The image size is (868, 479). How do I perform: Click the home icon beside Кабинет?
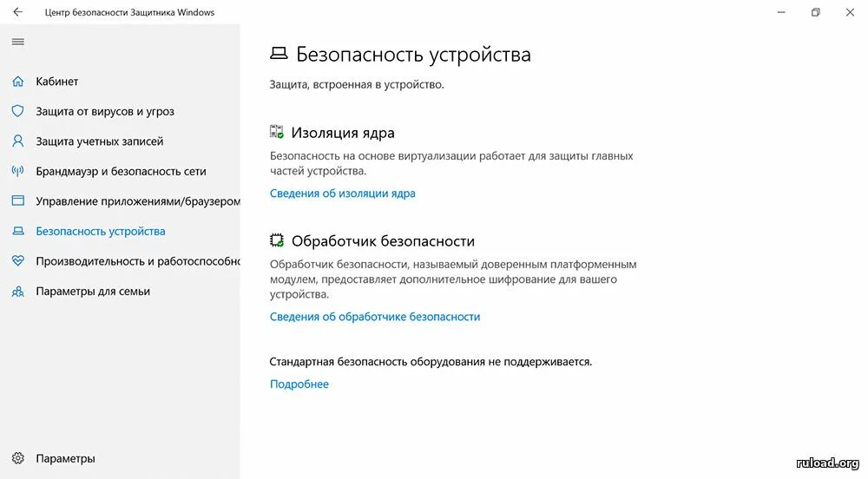[17, 82]
